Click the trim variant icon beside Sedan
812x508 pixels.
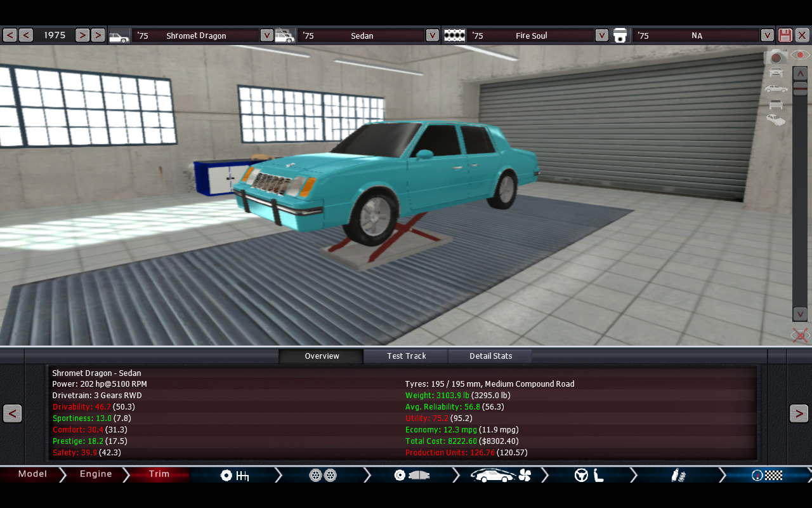285,36
